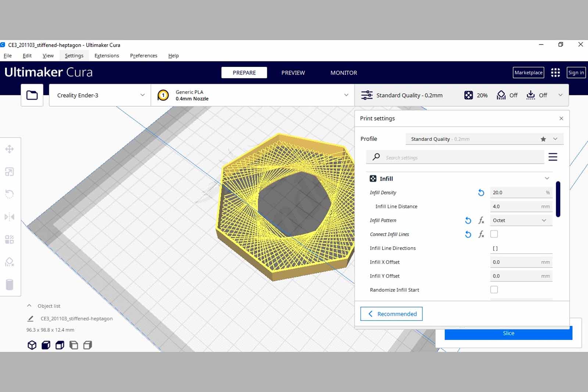Click the infill icon beside the Infill heading
588x392 pixels.
point(373,178)
